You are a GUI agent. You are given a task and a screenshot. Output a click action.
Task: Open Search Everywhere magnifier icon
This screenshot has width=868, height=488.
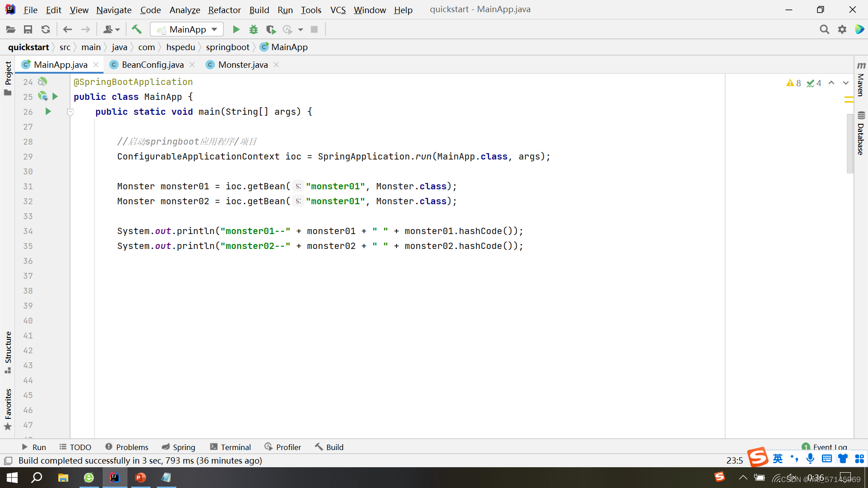coord(824,29)
